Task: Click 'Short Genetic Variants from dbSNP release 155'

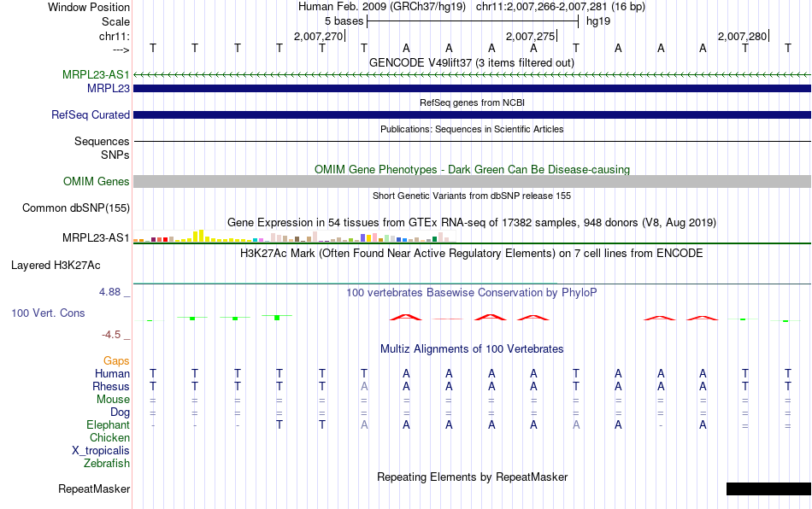Action: (472, 196)
